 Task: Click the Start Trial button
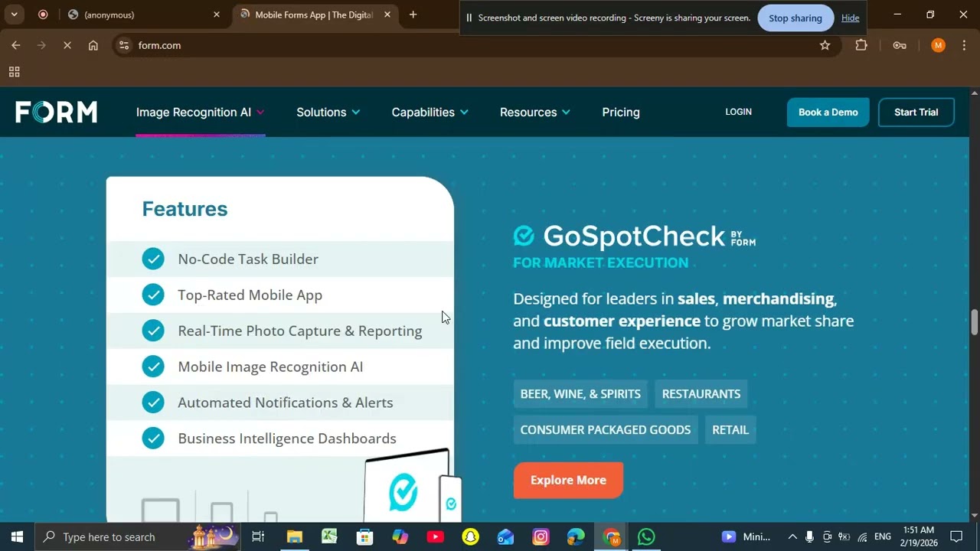click(916, 112)
